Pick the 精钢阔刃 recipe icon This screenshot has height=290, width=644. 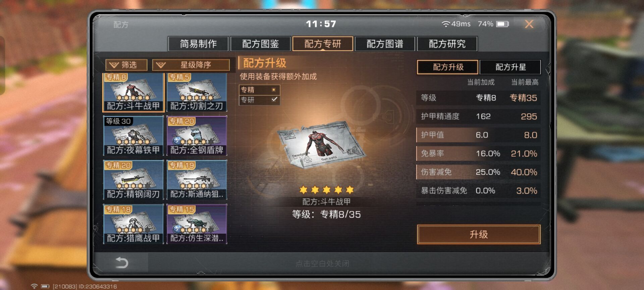click(133, 180)
